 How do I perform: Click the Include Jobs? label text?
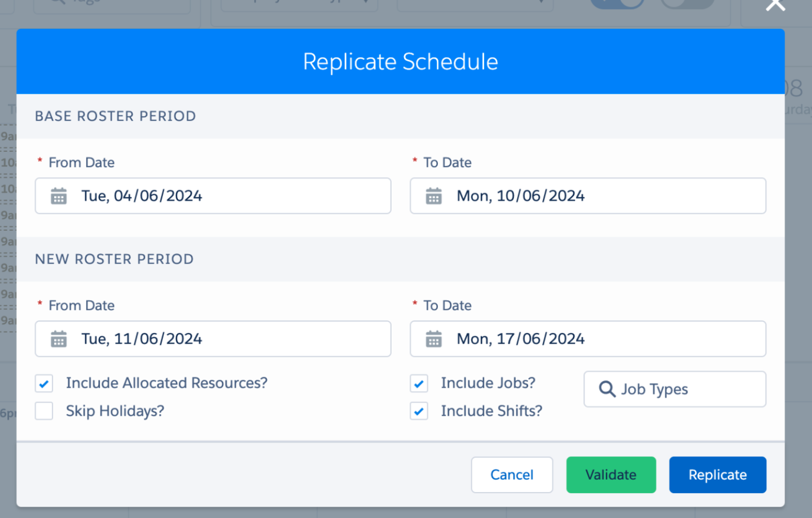[x=488, y=383]
